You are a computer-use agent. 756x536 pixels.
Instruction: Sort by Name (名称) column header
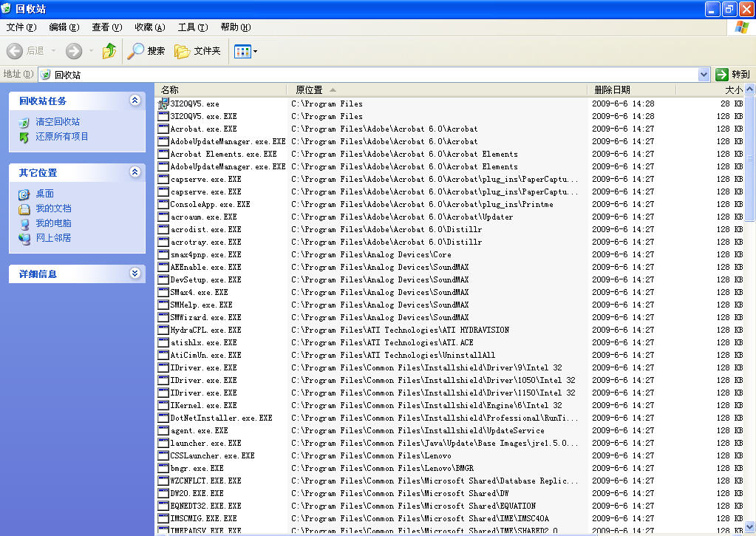click(x=221, y=89)
